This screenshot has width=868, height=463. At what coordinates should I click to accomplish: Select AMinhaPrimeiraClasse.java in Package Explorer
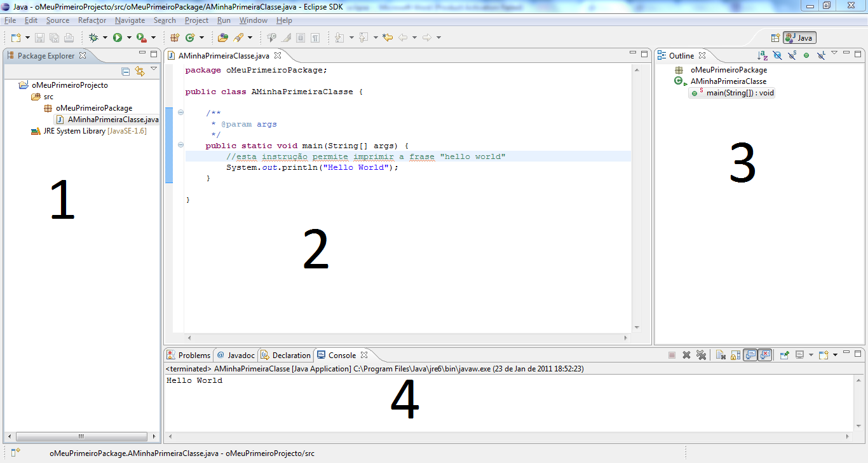(107, 120)
